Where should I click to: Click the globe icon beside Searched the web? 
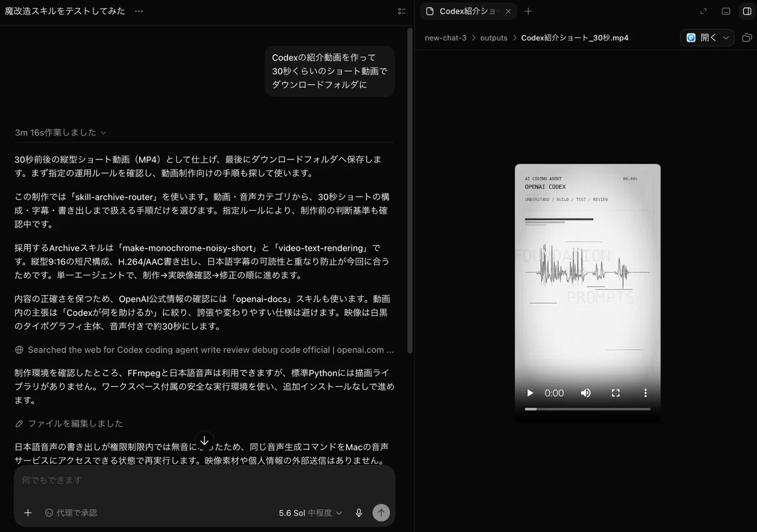point(20,350)
